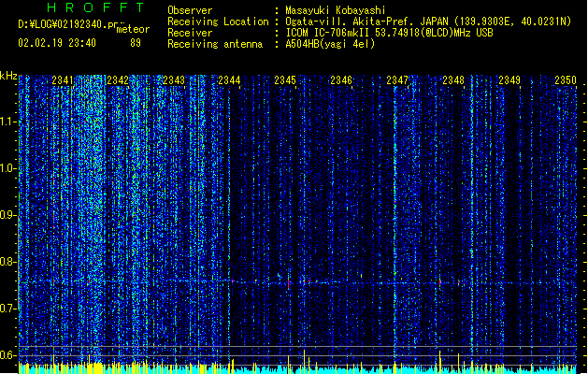The image size is (588, 374).
Task: Click the A504HB(yagi 4el) antenna text
Action: click(330, 44)
